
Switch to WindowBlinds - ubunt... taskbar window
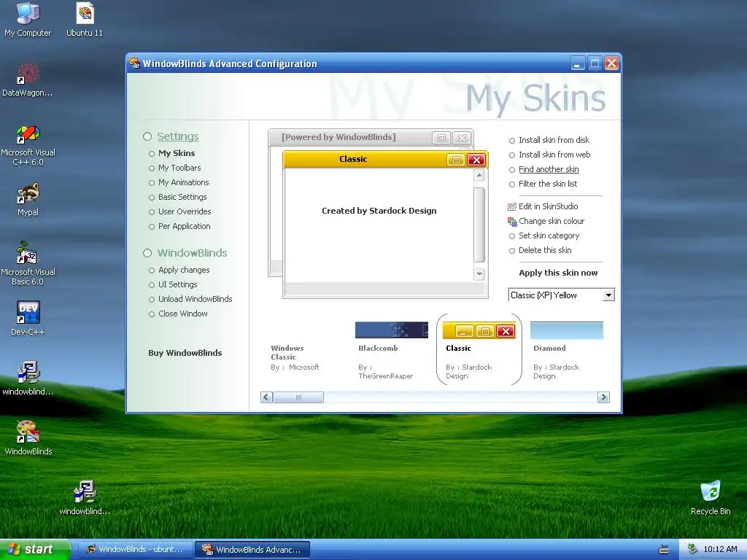135,550
